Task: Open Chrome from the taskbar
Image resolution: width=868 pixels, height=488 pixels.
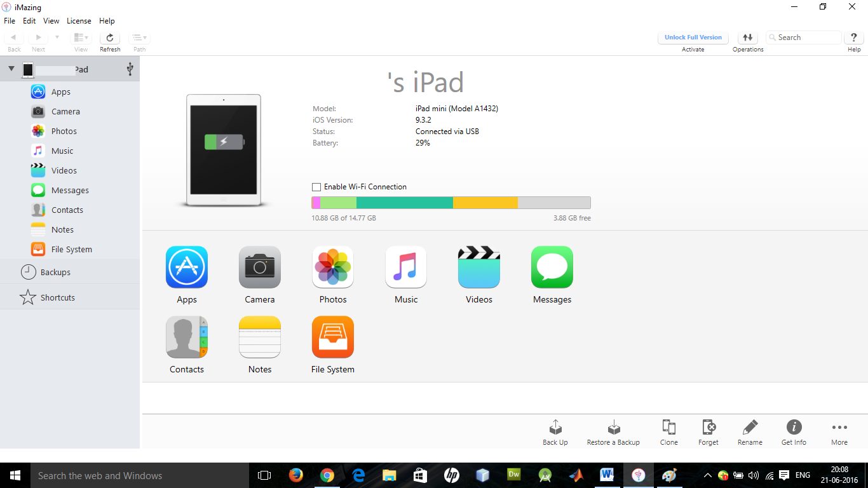Action: pyautogui.click(x=327, y=475)
